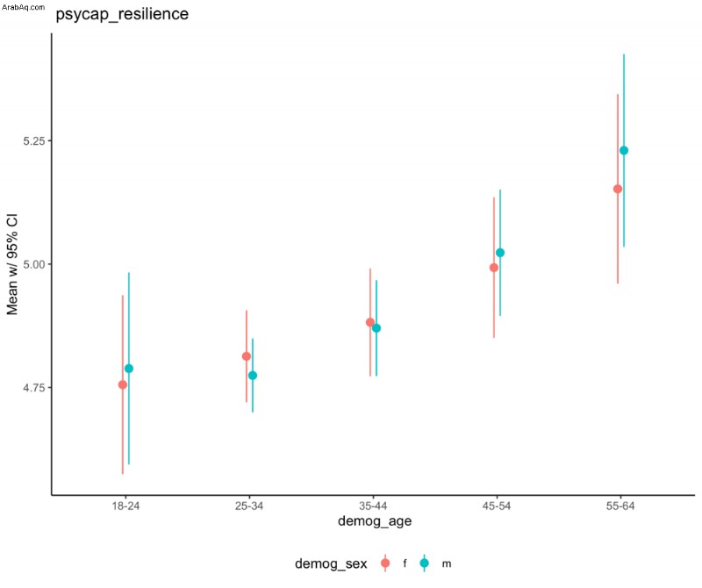This screenshot has height=588, width=702.
Task: Select the female point at 45-54
Action: [x=494, y=268]
